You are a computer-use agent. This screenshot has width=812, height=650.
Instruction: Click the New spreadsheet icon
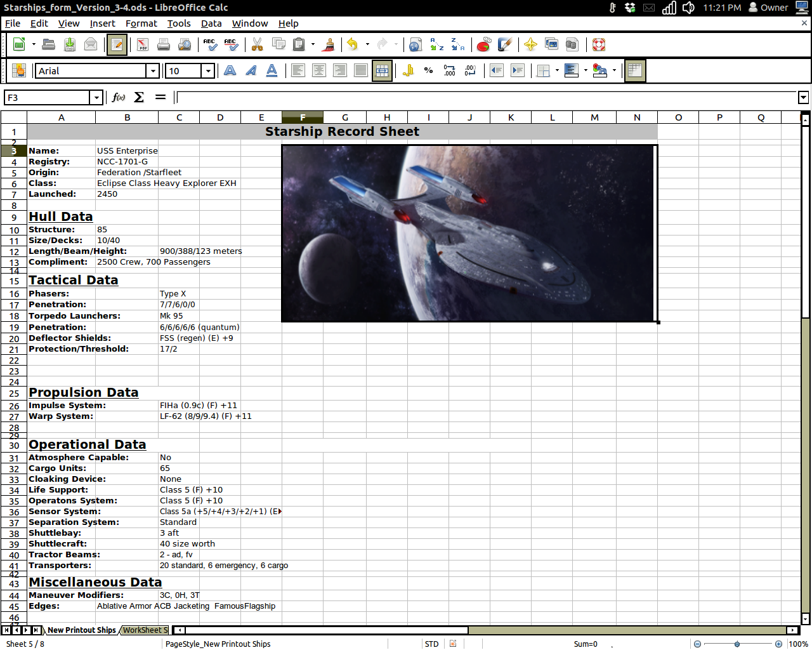[x=19, y=44]
